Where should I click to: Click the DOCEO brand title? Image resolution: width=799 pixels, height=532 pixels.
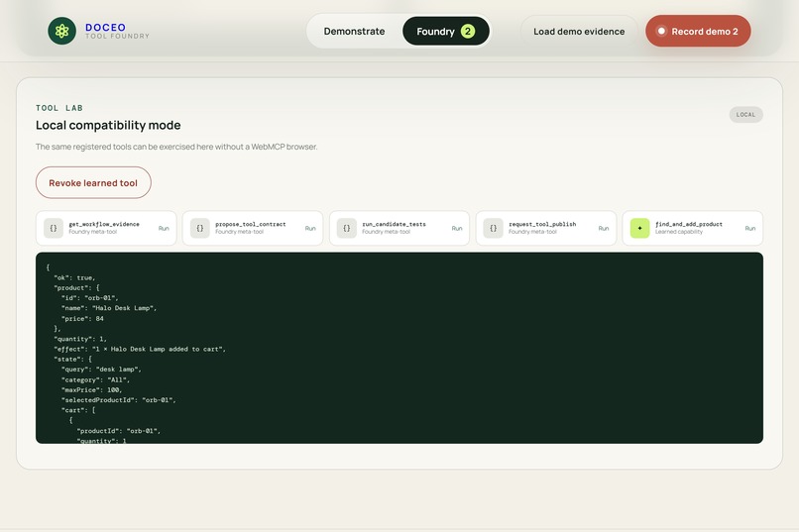[x=105, y=27]
